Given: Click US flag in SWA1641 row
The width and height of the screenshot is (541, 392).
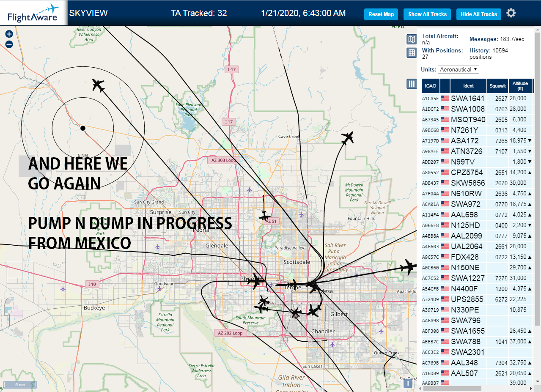Looking at the screenshot, I should coord(445,98).
